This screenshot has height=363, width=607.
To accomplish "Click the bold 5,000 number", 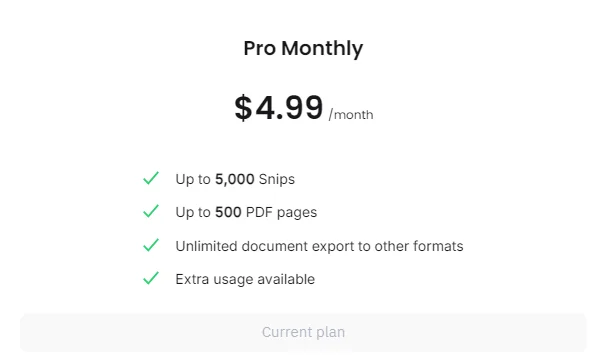I will tap(235, 179).
